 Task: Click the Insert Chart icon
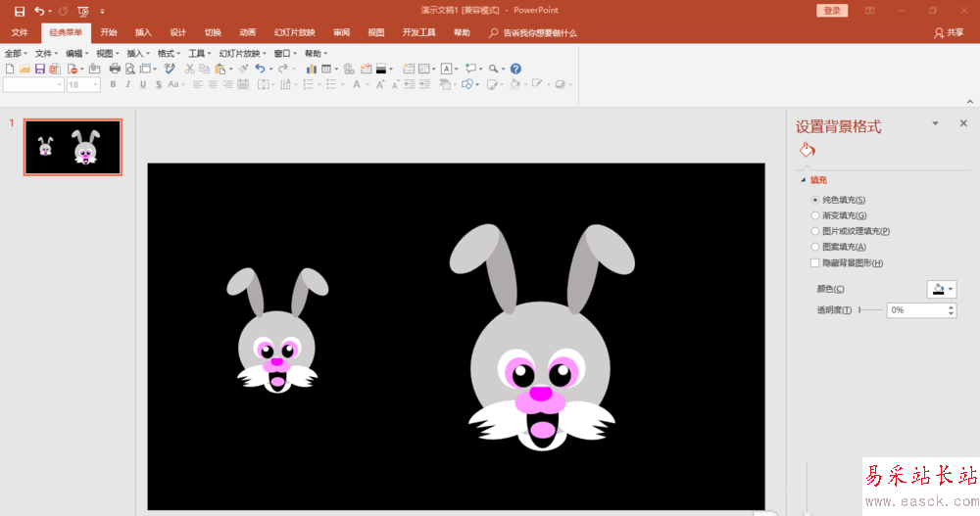coord(312,70)
